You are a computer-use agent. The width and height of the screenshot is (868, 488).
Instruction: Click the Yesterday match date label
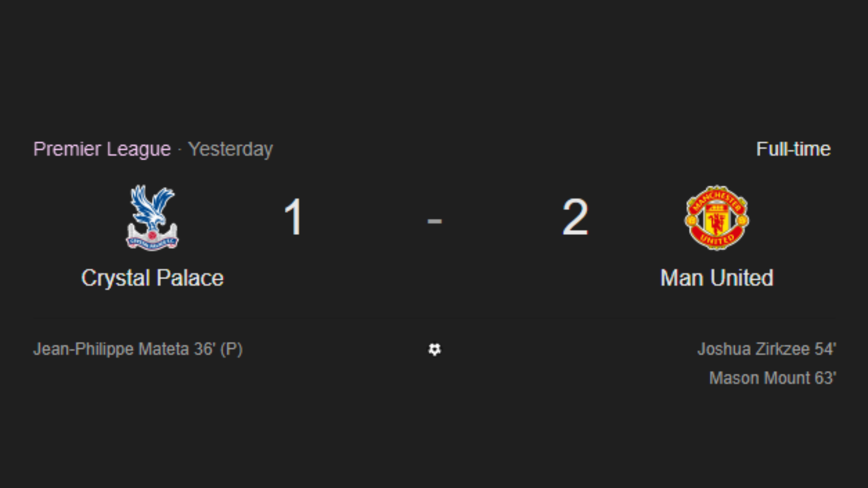[x=231, y=149]
